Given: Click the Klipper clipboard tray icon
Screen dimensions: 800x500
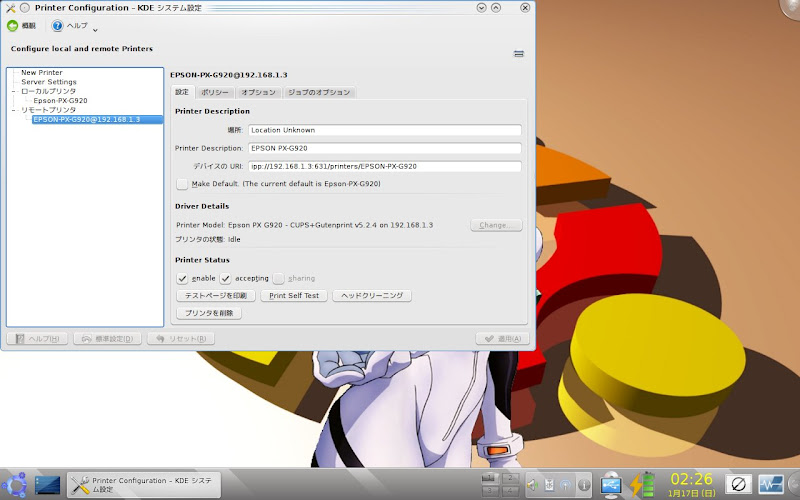Looking at the screenshot, I should point(549,485).
